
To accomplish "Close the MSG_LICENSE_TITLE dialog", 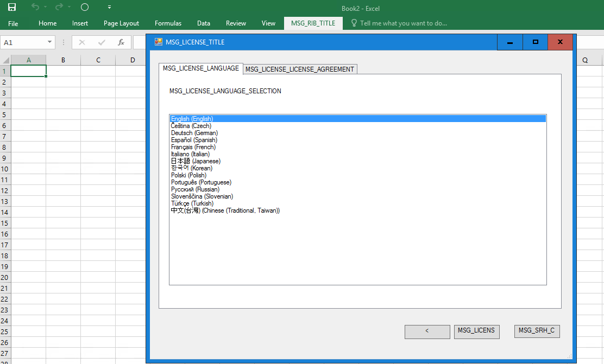I will [560, 42].
